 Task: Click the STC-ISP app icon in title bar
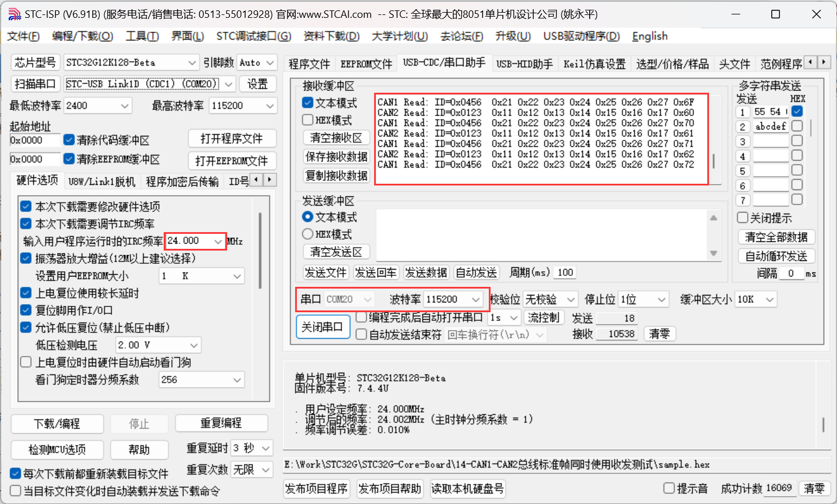coord(14,14)
